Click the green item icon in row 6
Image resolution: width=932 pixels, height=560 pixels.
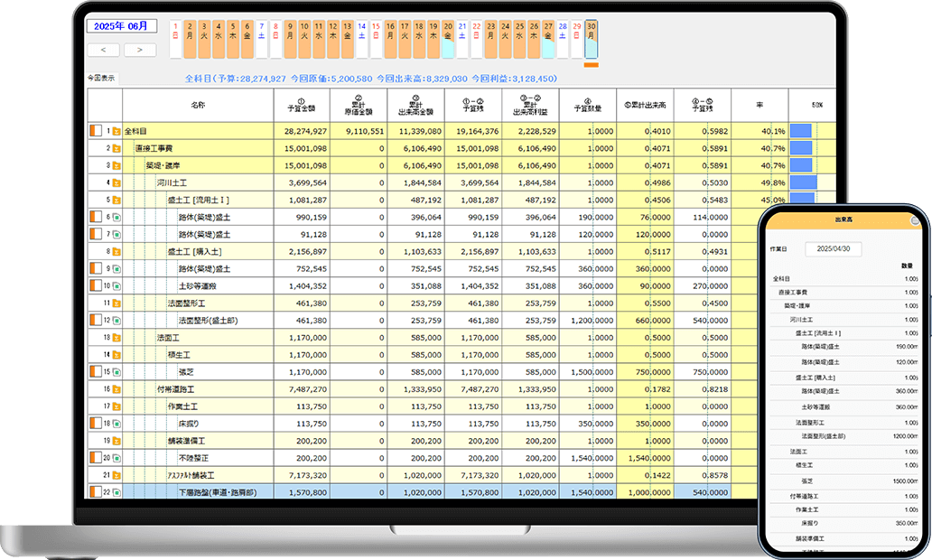click(x=116, y=217)
